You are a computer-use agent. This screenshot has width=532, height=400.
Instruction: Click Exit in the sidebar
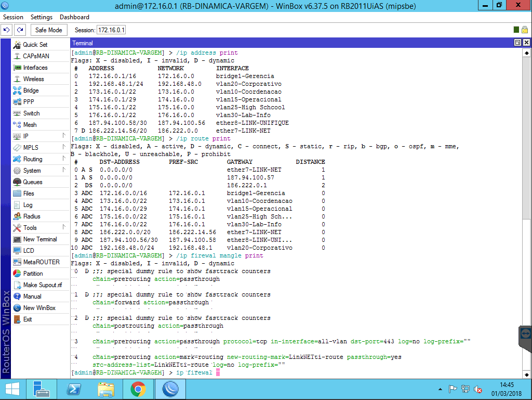(27, 319)
